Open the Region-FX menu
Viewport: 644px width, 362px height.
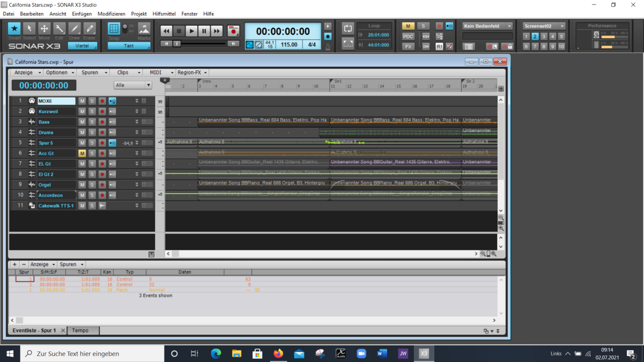coord(192,72)
